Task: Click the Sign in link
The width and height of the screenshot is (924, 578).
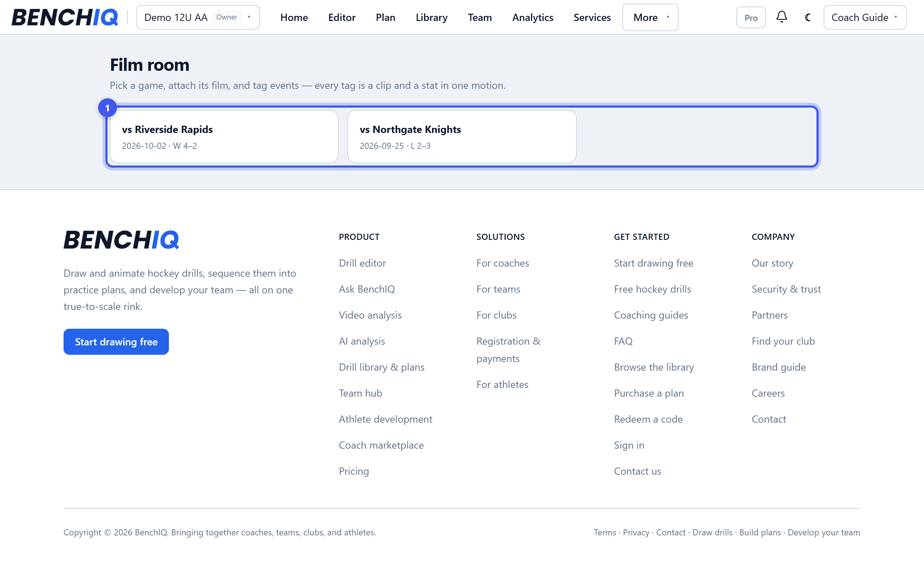Action: coord(629,445)
